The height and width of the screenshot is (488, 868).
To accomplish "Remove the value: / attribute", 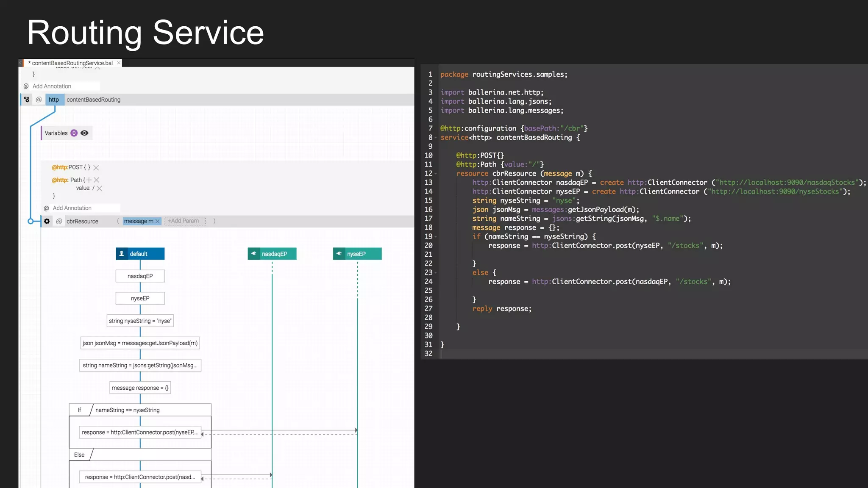I will coord(100,189).
